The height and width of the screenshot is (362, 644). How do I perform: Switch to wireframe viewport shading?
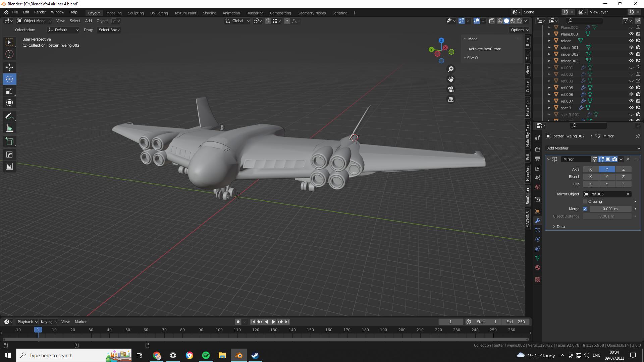pos(500,21)
